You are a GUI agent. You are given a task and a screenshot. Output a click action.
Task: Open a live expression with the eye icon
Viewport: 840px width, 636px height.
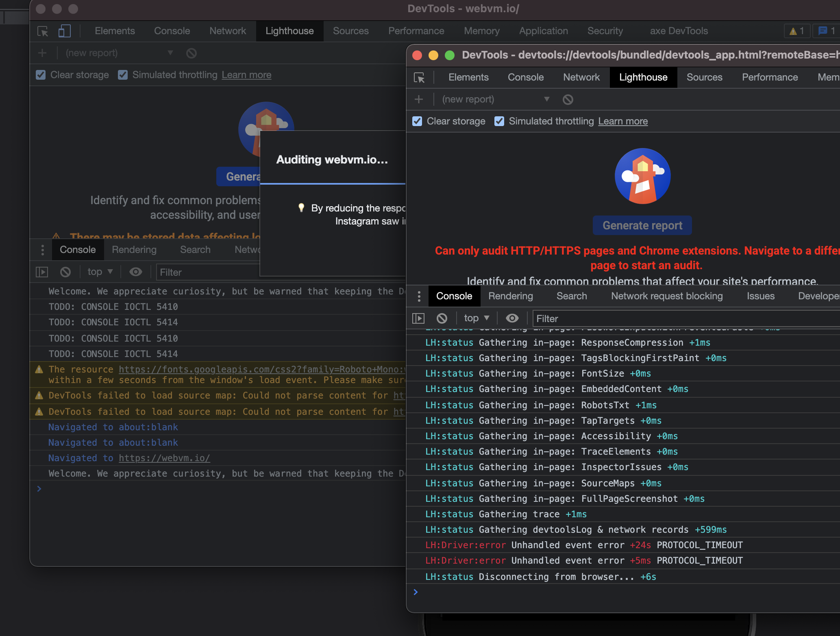pos(512,318)
